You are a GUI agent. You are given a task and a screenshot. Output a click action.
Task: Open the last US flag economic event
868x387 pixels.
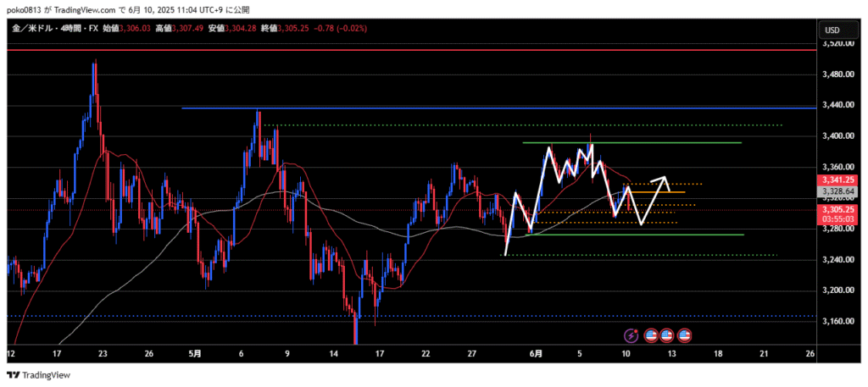pos(684,336)
